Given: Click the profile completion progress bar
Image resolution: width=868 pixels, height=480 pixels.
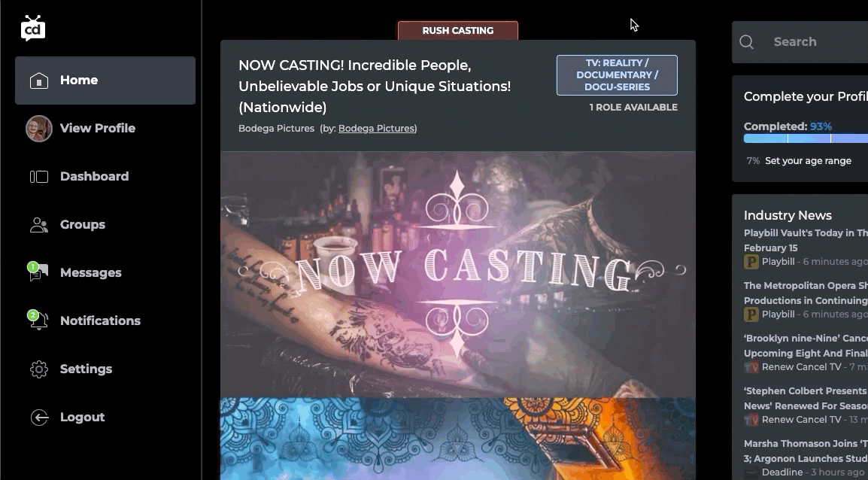Looking at the screenshot, I should tap(805, 138).
